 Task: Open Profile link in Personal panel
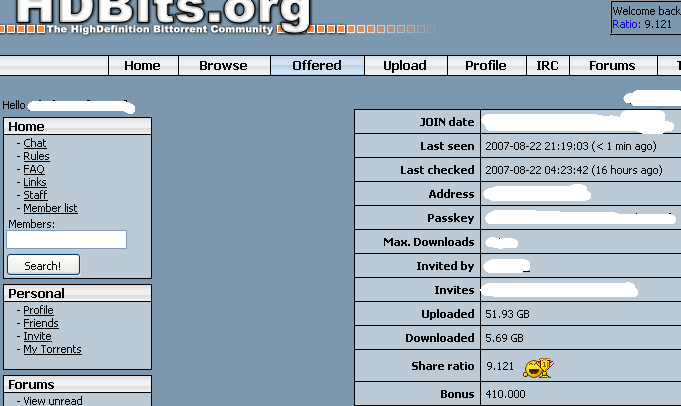click(x=38, y=310)
